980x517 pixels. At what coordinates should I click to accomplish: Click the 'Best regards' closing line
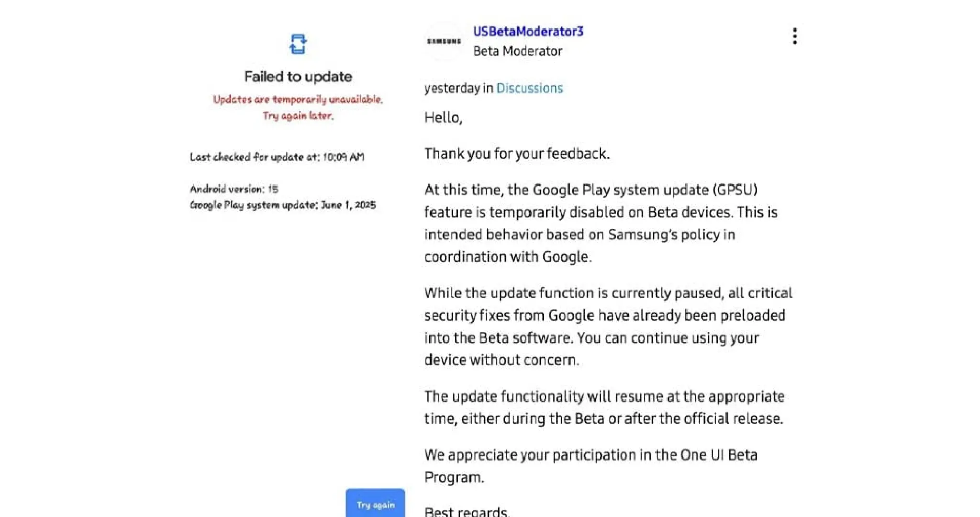(467, 511)
